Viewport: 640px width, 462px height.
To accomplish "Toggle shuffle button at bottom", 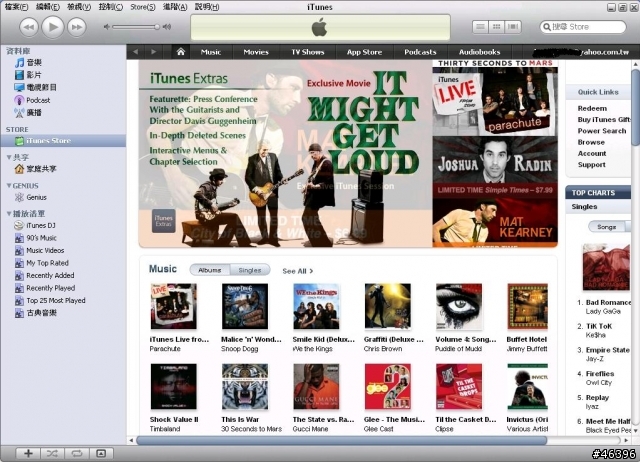I will click(52, 453).
